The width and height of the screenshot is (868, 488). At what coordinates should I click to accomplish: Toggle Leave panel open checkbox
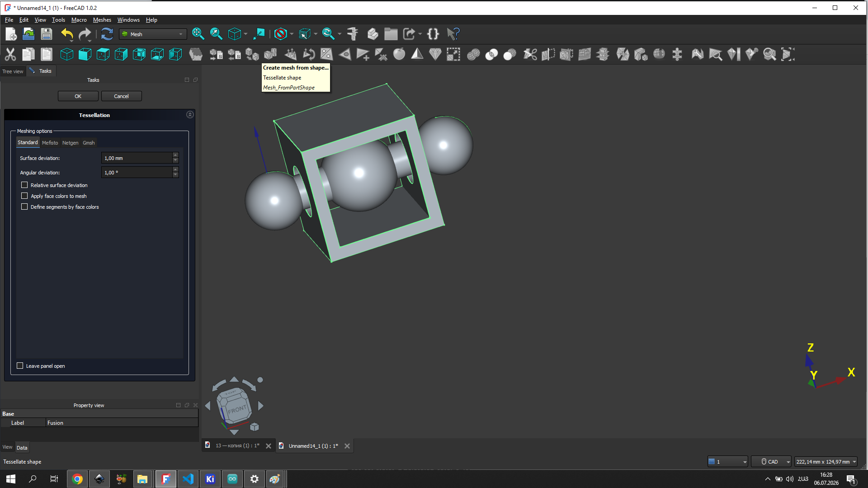tap(20, 366)
